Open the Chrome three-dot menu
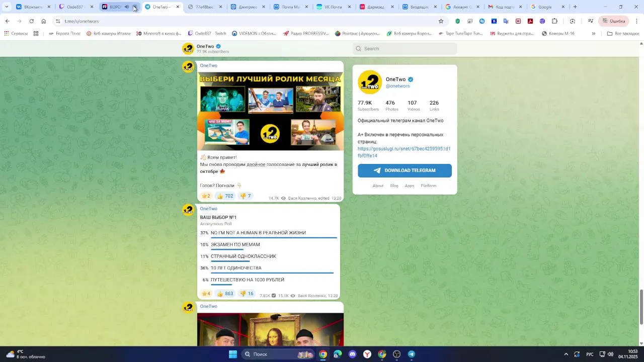Viewport: 644px width, 362px height. tap(637, 21)
